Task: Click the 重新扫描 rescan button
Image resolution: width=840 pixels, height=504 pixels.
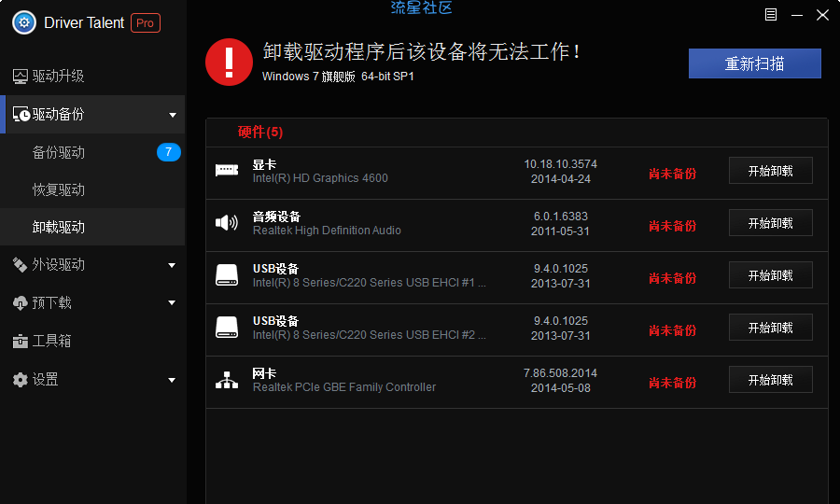Action: coord(754,63)
